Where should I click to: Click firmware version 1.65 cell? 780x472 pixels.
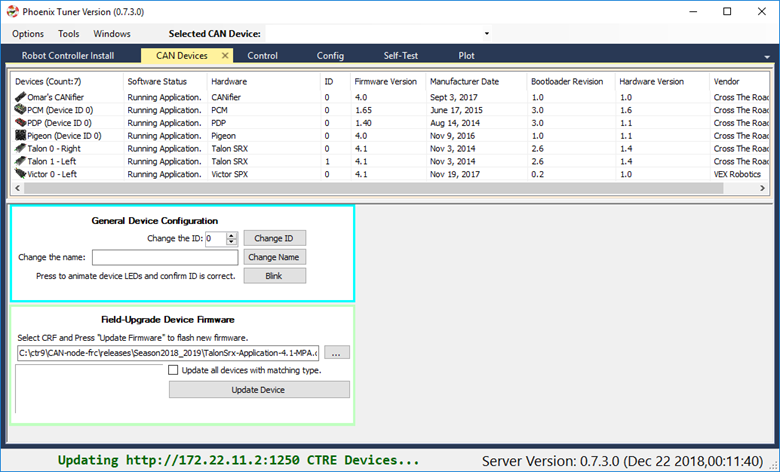tap(363, 110)
